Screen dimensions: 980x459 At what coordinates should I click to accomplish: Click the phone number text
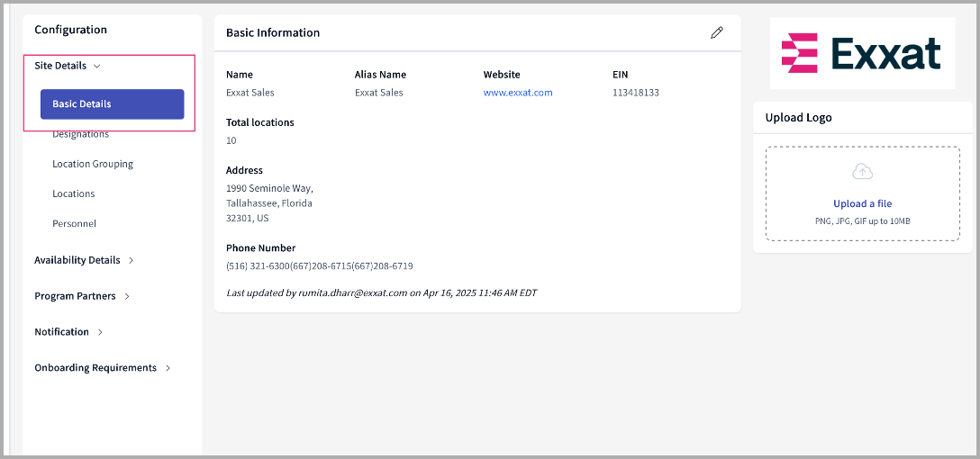tap(319, 266)
